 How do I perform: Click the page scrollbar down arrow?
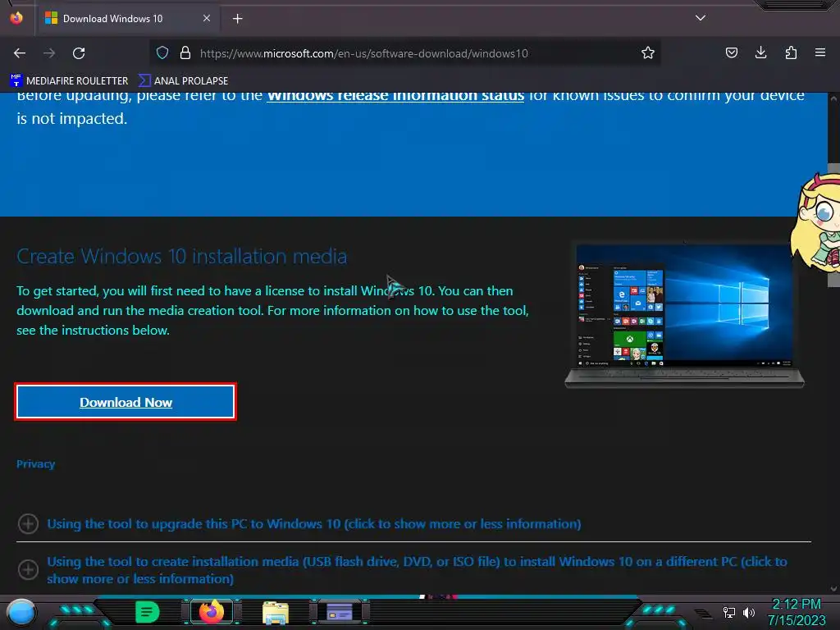click(833, 588)
